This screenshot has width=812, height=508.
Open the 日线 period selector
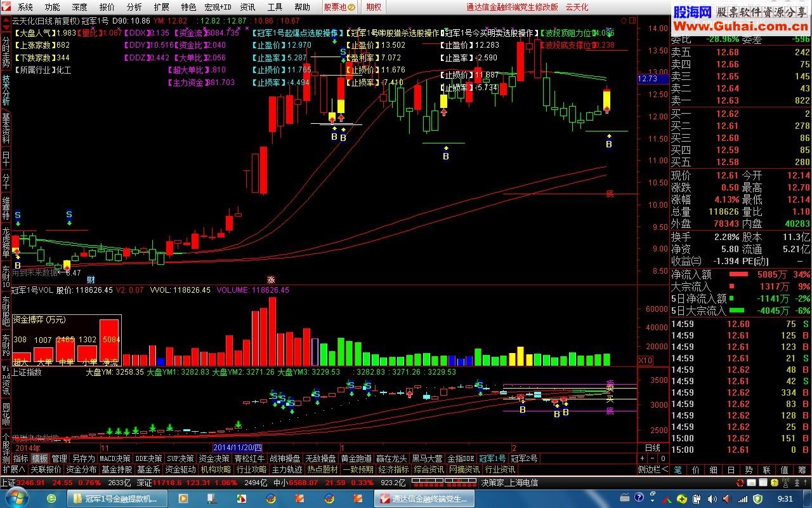tap(652, 448)
